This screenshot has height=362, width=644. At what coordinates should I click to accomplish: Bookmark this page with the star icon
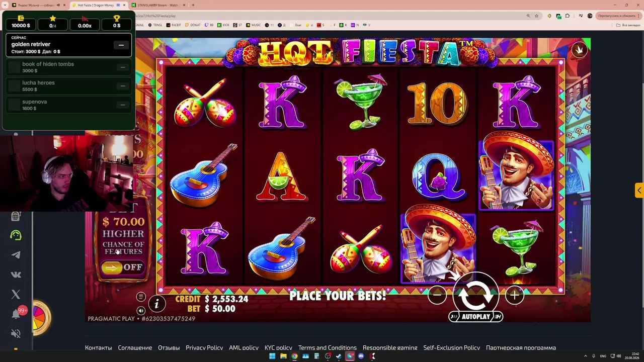coord(537,16)
